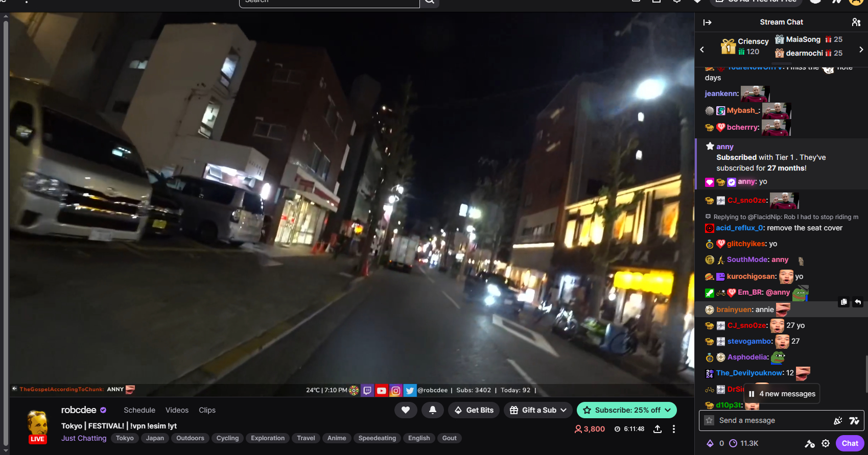Select the Exploration tag
868x455 pixels.
(x=268, y=438)
